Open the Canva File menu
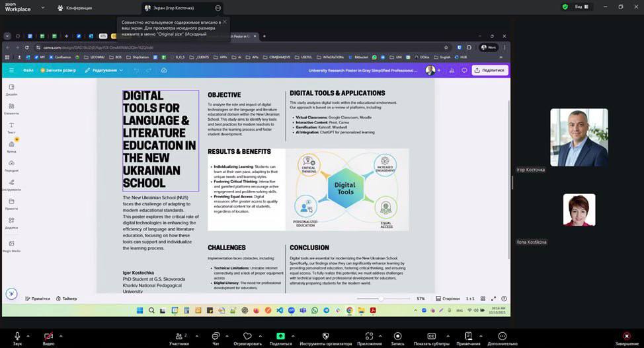Screen dimensions: 644x348 [28, 70]
